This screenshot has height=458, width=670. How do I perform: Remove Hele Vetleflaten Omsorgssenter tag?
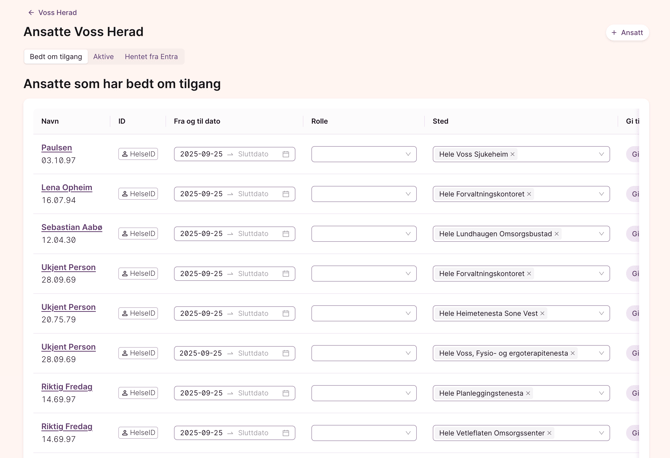[x=550, y=433]
